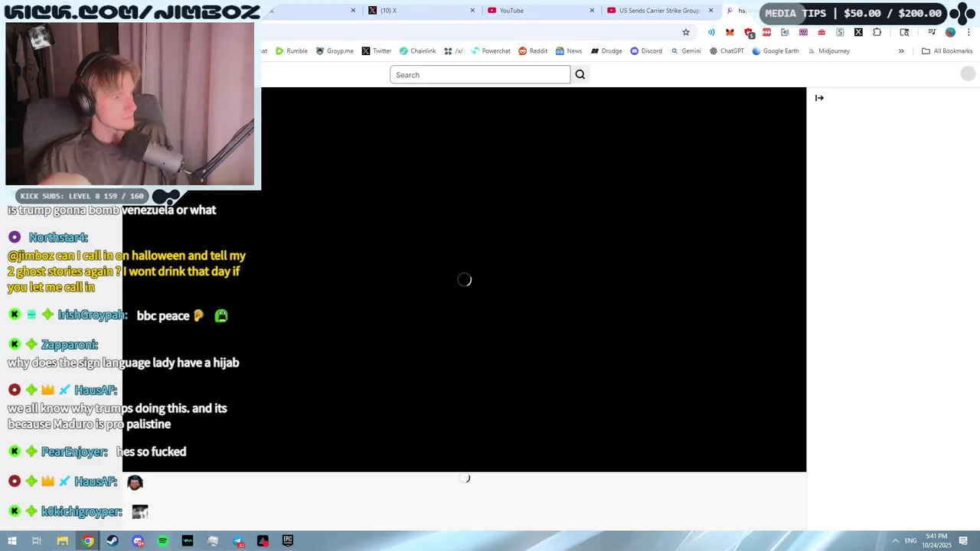Switch to the YouTube tab
Screen dimensions: 980x551
point(540,11)
